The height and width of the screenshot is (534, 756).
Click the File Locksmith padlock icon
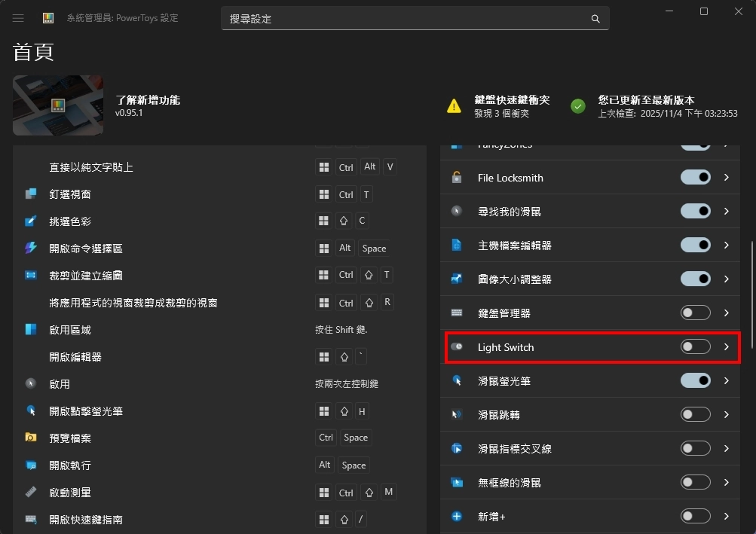(x=456, y=177)
